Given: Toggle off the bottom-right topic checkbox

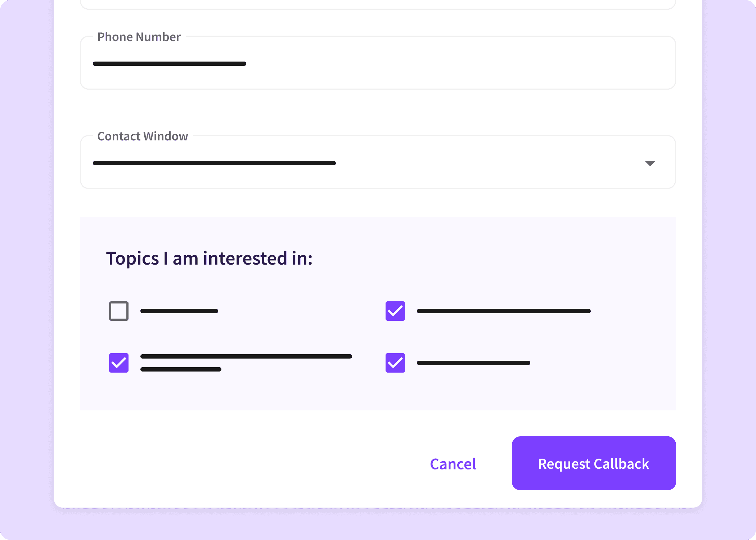Looking at the screenshot, I should tap(395, 363).
